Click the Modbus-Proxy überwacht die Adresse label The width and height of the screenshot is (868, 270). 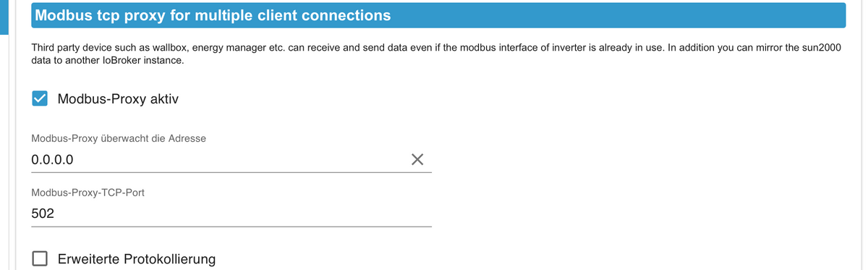point(119,138)
